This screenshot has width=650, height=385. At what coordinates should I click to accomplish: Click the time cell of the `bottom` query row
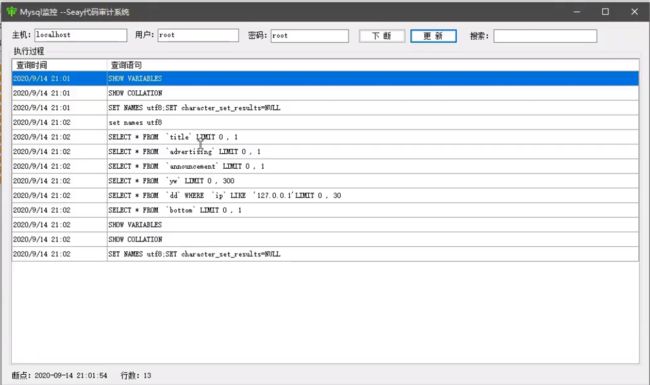tap(59, 210)
